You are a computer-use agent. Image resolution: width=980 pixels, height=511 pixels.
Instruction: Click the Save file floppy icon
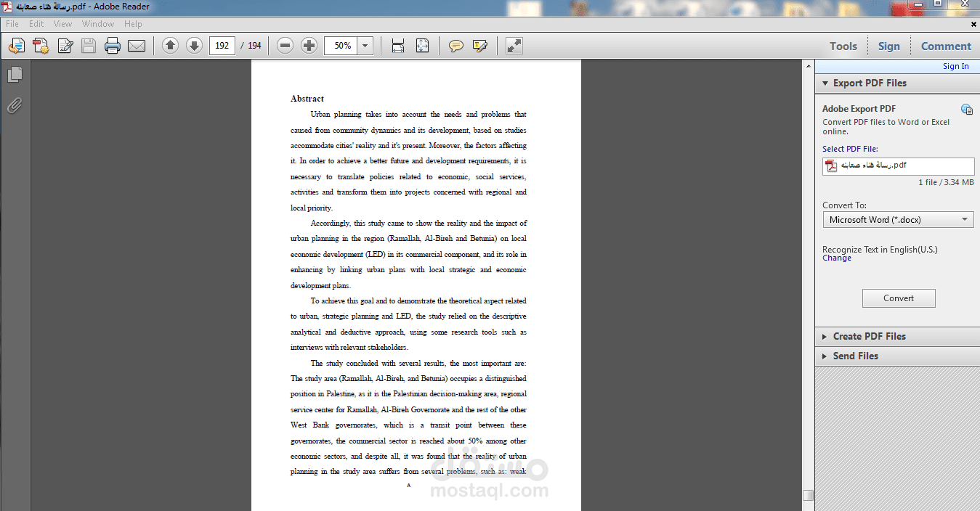[x=89, y=46]
